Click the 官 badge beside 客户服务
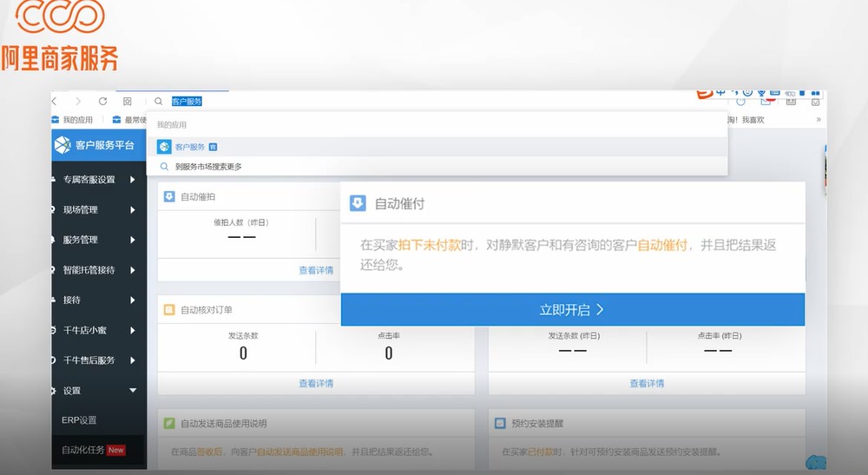The width and height of the screenshot is (868, 475). coord(214,148)
